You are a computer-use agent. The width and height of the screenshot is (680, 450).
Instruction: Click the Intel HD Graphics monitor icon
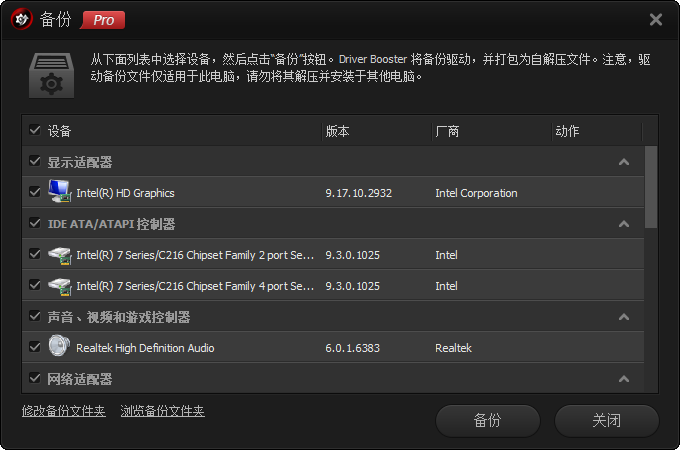tap(59, 191)
